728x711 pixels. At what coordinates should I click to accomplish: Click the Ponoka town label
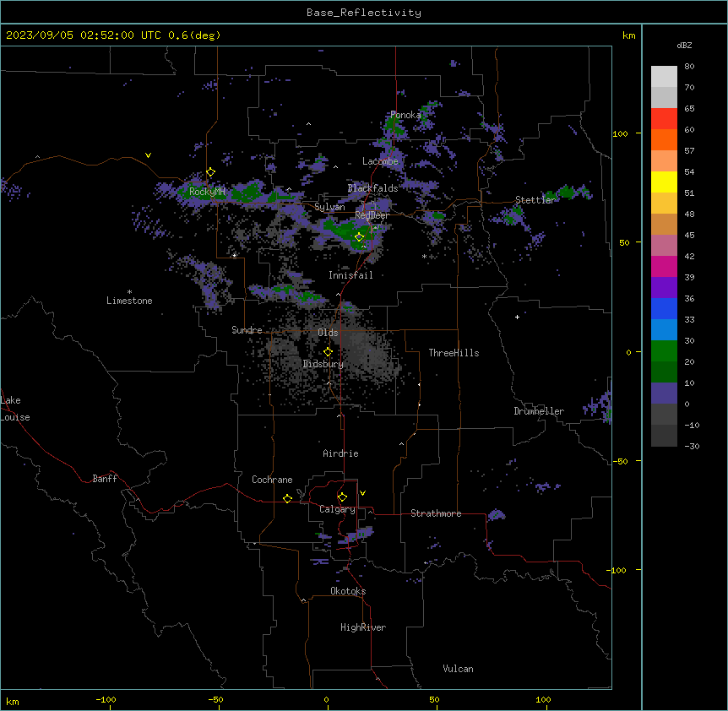405,115
